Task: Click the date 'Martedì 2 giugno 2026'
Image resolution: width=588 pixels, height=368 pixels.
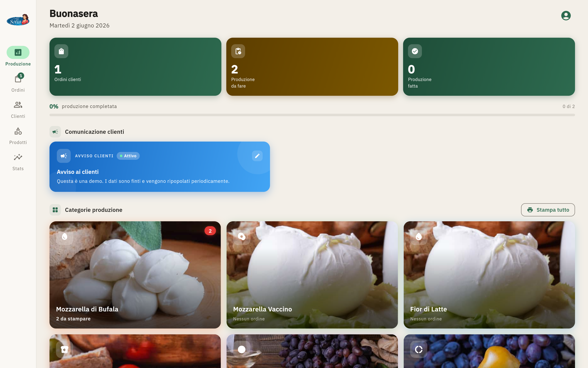Action: (x=79, y=26)
